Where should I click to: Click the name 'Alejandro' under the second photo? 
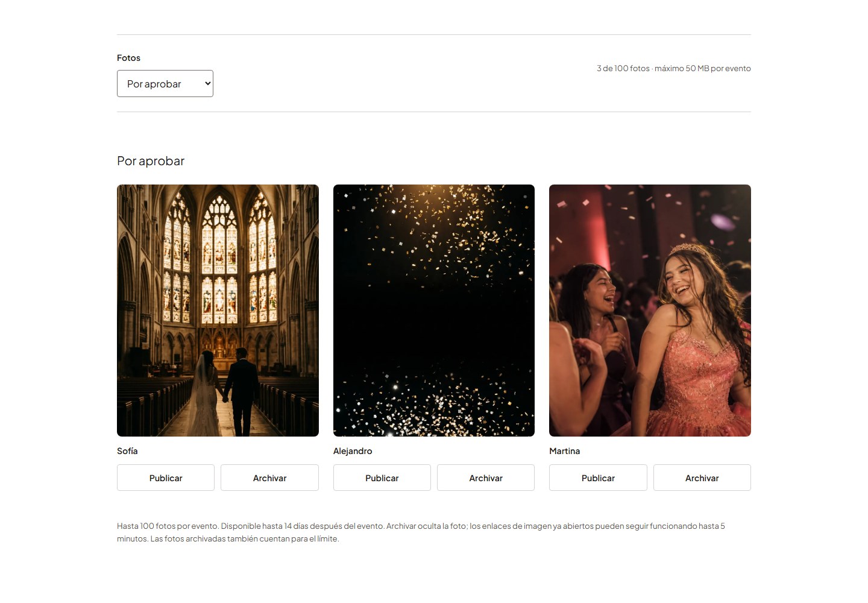(353, 451)
